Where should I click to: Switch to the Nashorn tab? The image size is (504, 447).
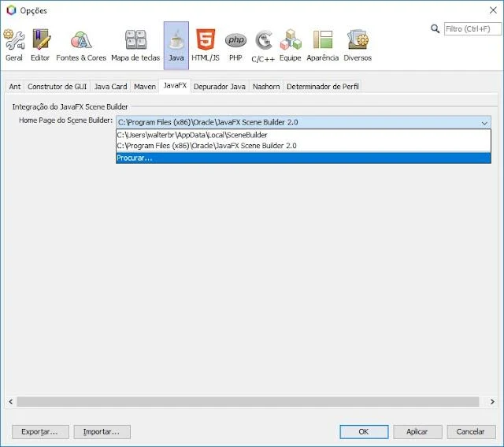pos(266,87)
